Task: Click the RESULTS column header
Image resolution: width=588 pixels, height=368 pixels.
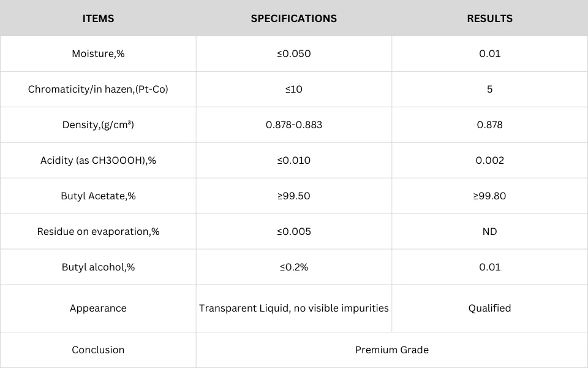Action: click(490, 18)
